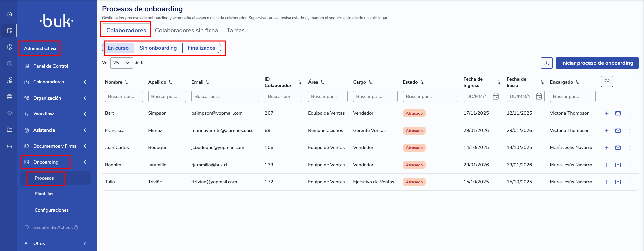Open Plantillas in the sidebar
644x251 pixels.
pyautogui.click(x=44, y=194)
